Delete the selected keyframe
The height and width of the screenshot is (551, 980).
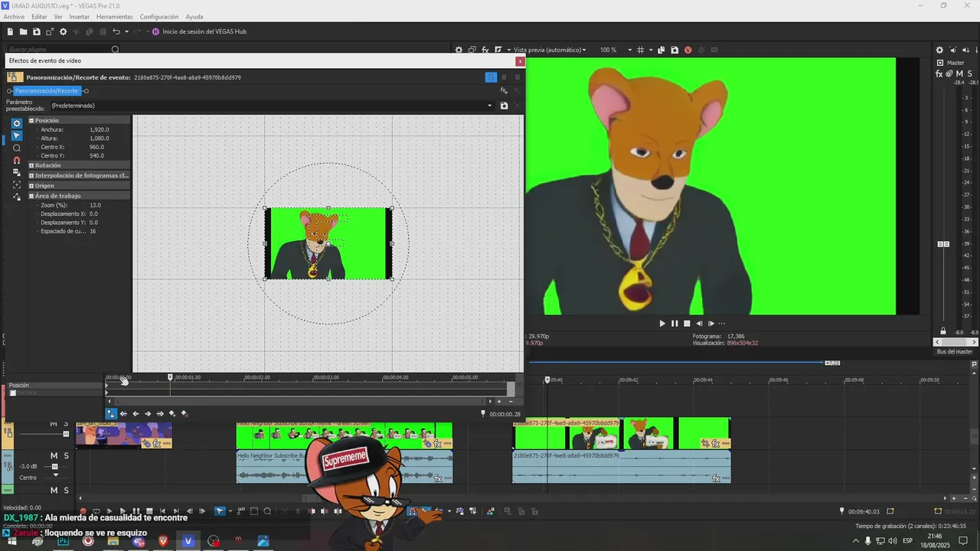coord(185,414)
